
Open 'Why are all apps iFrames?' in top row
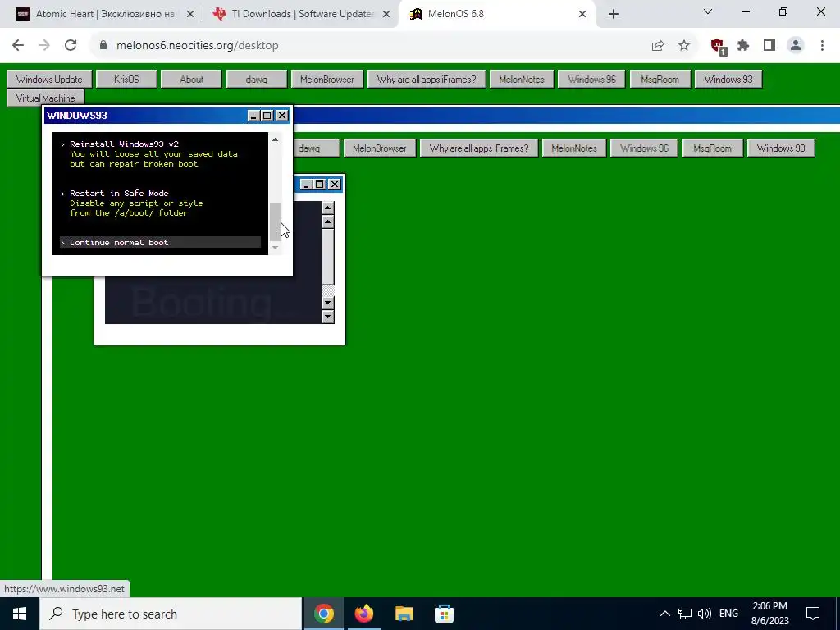tap(427, 80)
